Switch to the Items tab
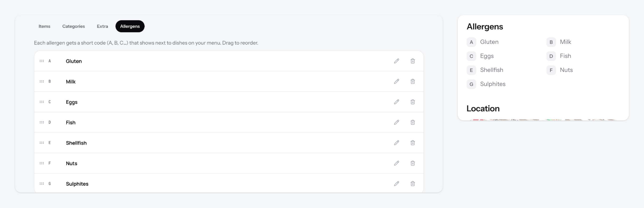The image size is (644, 208). click(44, 26)
